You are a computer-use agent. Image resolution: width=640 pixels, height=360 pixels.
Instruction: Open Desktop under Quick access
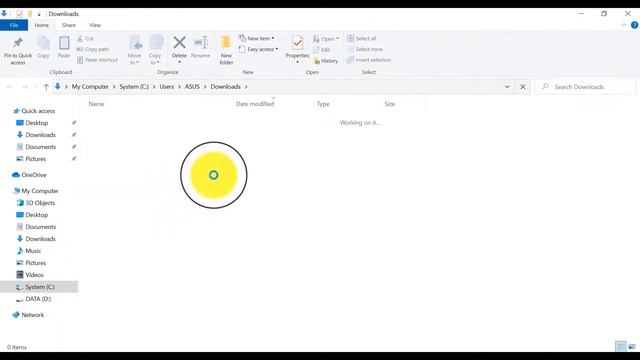36,123
